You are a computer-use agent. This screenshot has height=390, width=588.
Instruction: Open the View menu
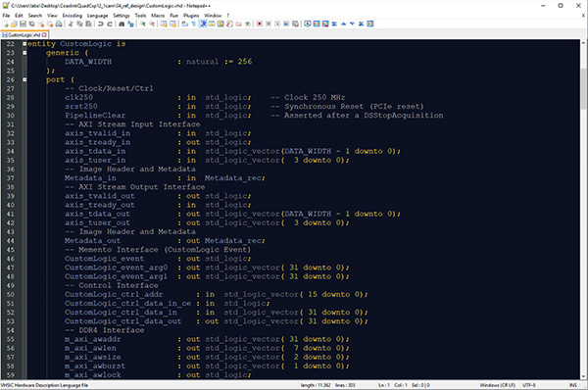coord(52,16)
